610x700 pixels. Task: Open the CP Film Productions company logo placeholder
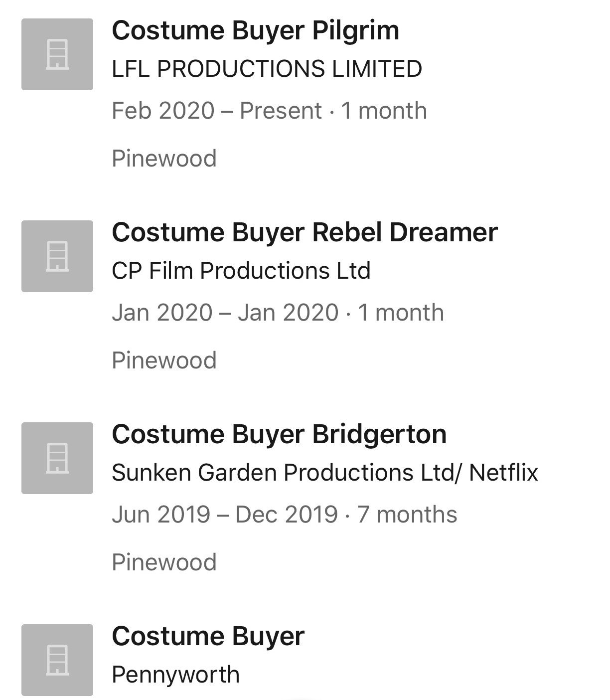[57, 256]
